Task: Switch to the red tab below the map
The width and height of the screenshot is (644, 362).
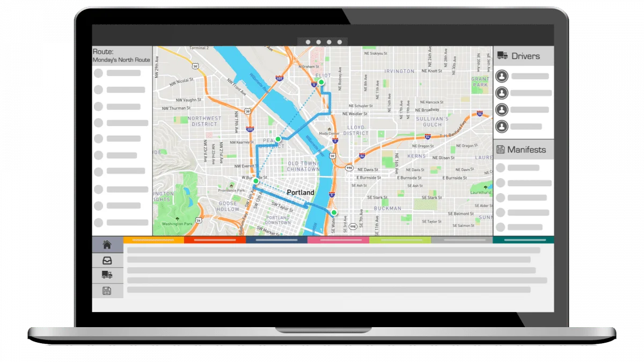Action: [x=215, y=240]
